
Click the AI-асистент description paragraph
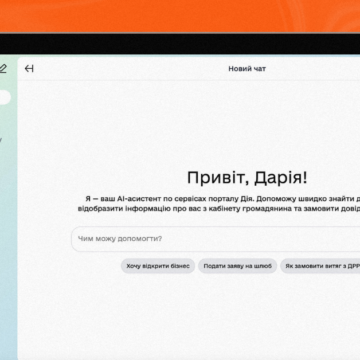pos(219,204)
